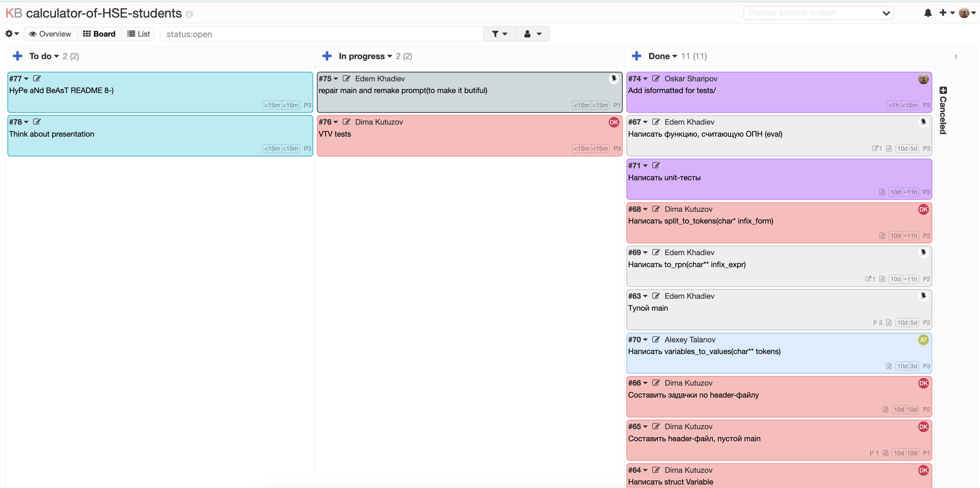Open description icon on task #71

tap(882, 192)
